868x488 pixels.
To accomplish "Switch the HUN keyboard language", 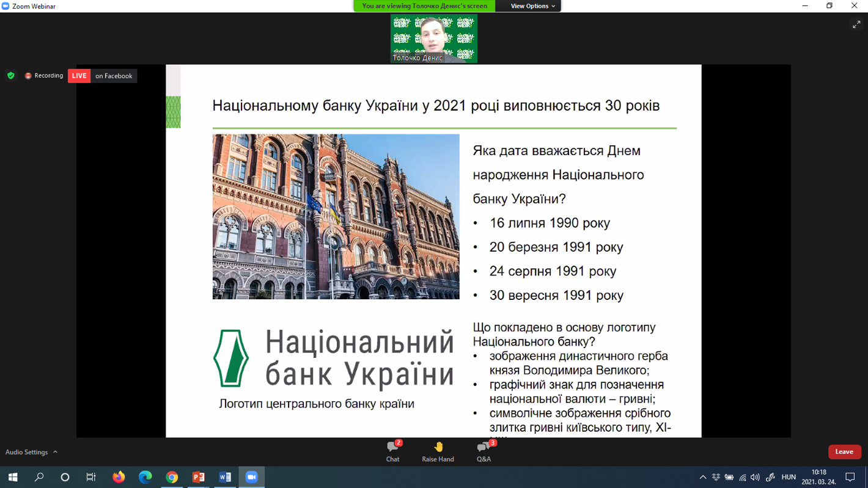I will (x=789, y=477).
